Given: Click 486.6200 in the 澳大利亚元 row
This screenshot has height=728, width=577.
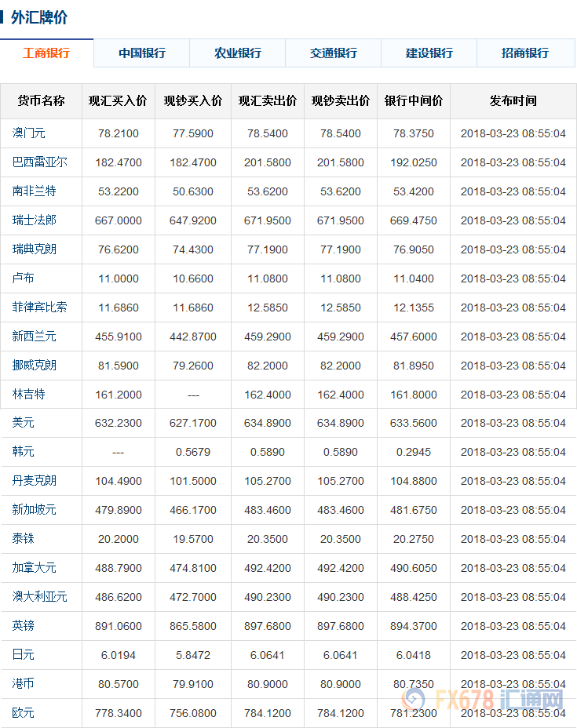Looking at the screenshot, I should click(x=119, y=598).
